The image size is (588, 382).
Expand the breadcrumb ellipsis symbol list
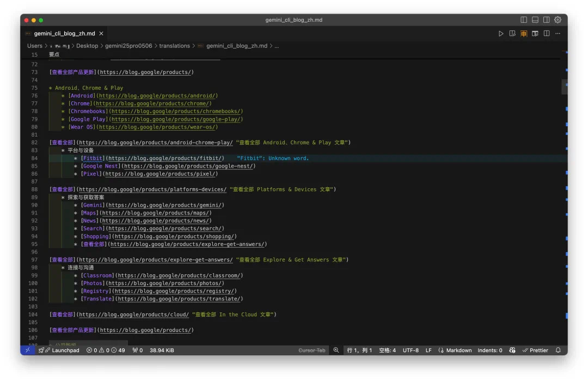(x=277, y=46)
